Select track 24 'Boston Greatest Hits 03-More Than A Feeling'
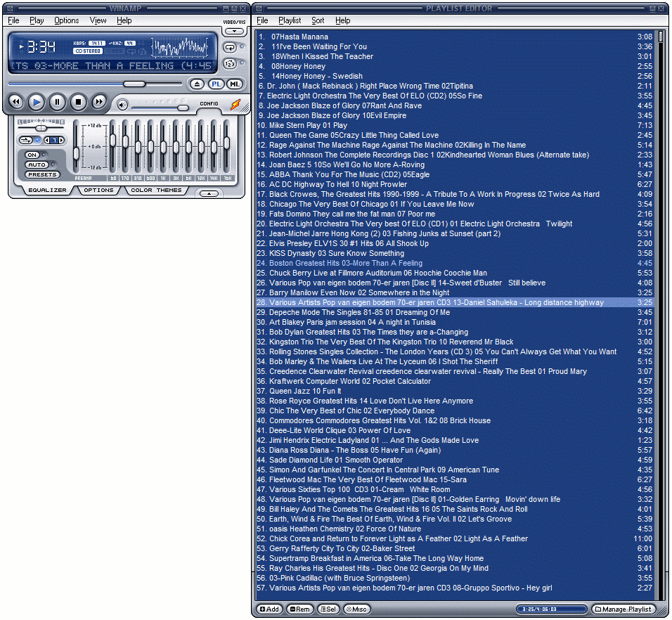The width and height of the screenshot is (672, 620). pos(455,263)
